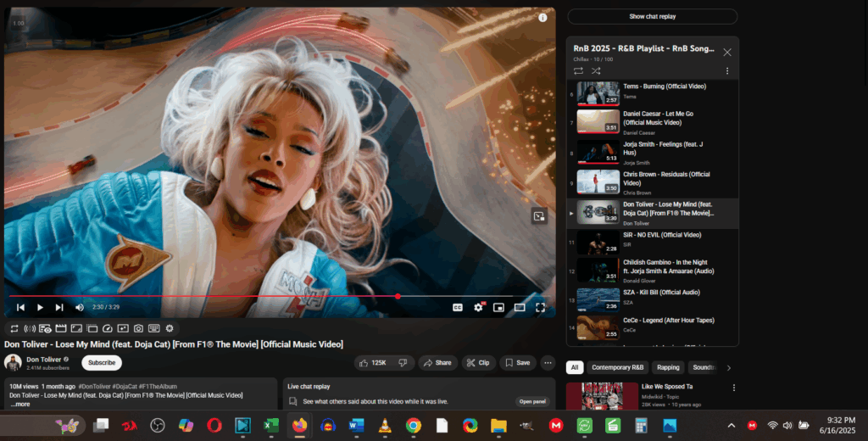Open the #F1TheAlbum hashtag link
868x441 pixels.
pyautogui.click(x=159, y=387)
